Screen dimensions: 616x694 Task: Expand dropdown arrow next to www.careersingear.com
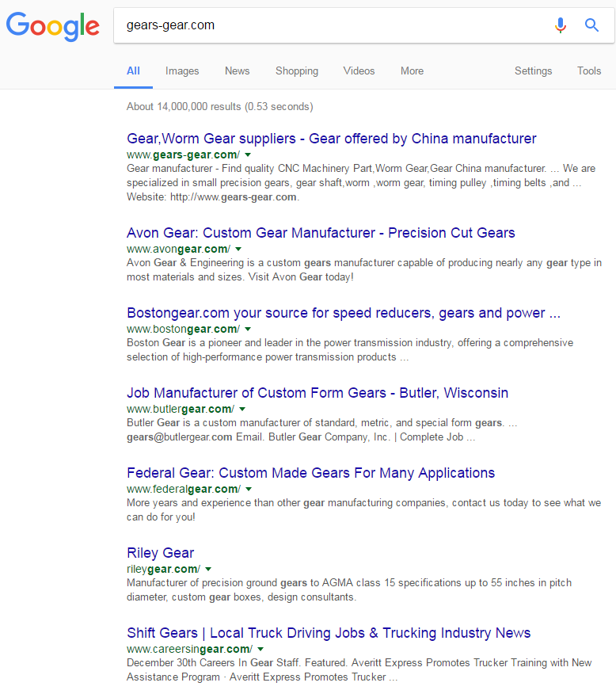(x=260, y=650)
